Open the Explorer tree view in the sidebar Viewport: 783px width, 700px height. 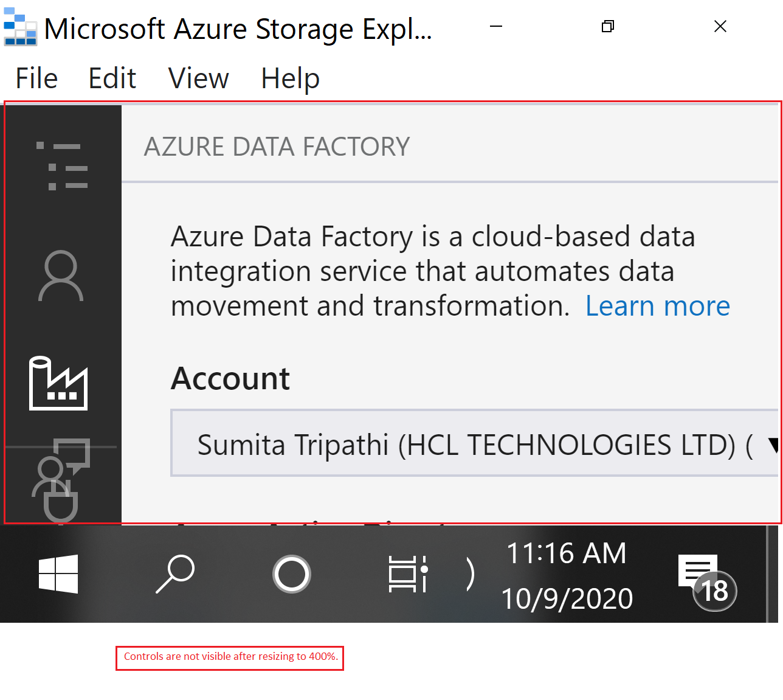click(x=62, y=166)
